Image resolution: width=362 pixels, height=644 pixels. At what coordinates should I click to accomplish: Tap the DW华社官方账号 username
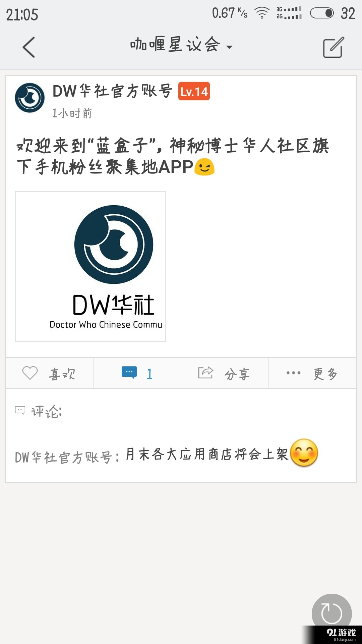coord(112,91)
